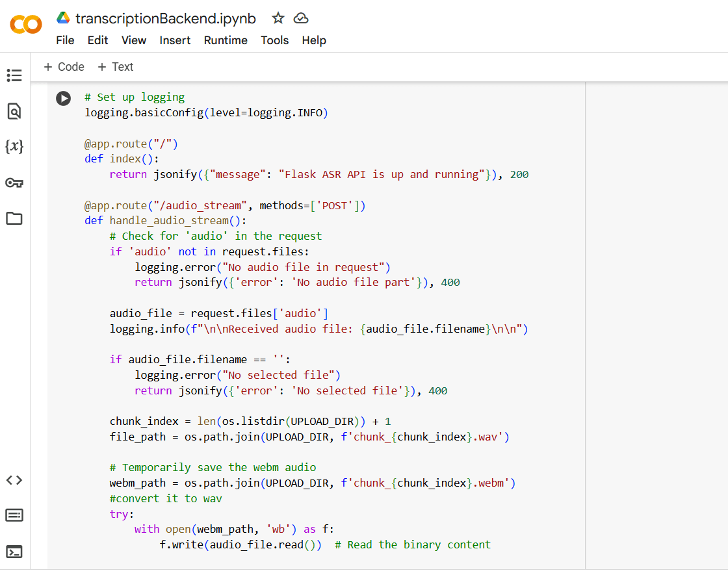The width and height of the screenshot is (728, 588).
Task: Open the Edit menu
Action: tap(97, 40)
